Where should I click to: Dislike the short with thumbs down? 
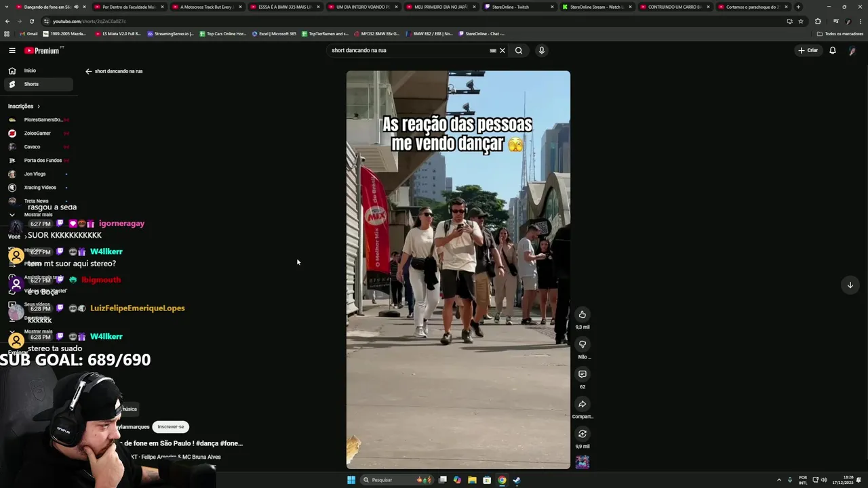click(x=582, y=344)
